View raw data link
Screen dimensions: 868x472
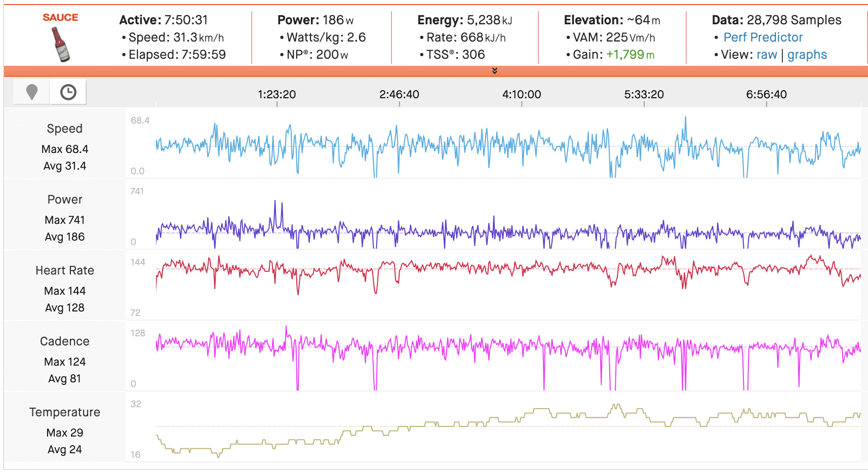766,55
